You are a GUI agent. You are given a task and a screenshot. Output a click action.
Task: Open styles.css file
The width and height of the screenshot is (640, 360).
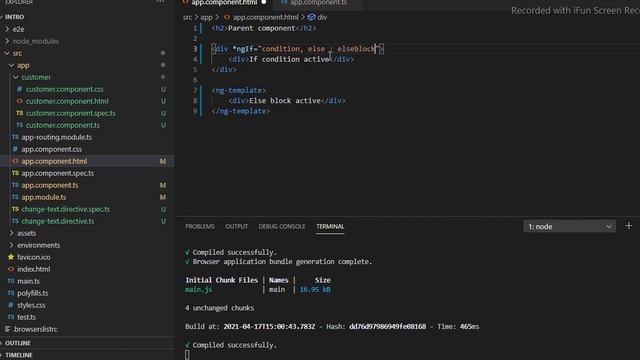(31, 305)
